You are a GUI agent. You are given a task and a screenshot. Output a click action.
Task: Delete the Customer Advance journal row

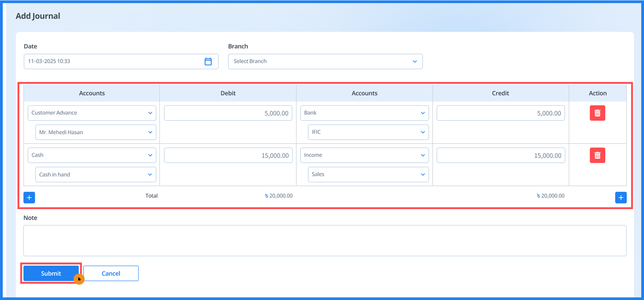(x=597, y=113)
